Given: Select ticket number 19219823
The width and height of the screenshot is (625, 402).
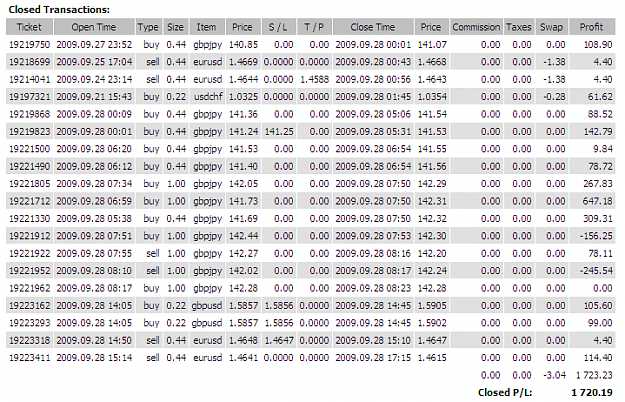Looking at the screenshot, I should coord(29,131).
